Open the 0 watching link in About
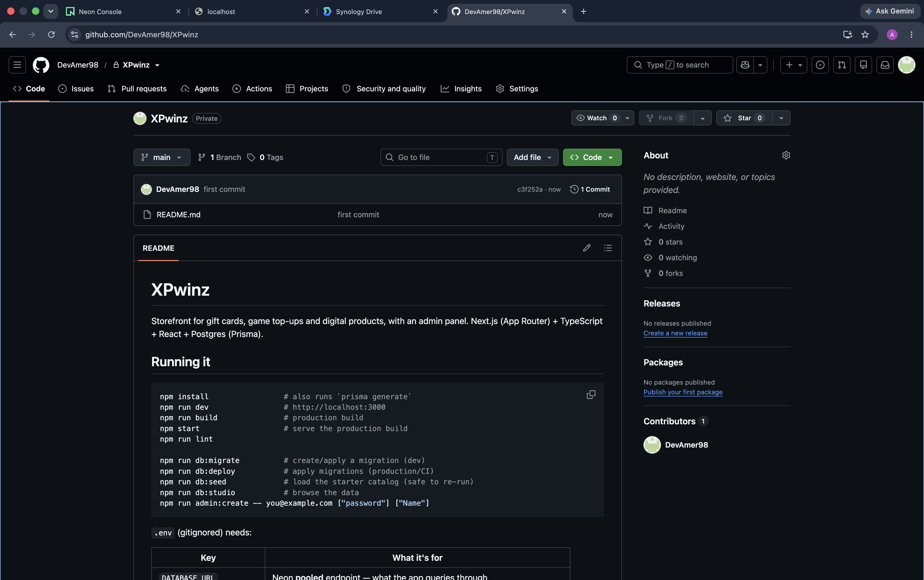924x580 pixels. [x=678, y=257]
